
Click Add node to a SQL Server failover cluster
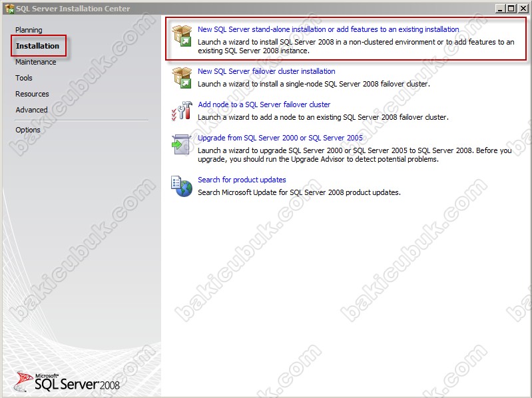tap(264, 104)
